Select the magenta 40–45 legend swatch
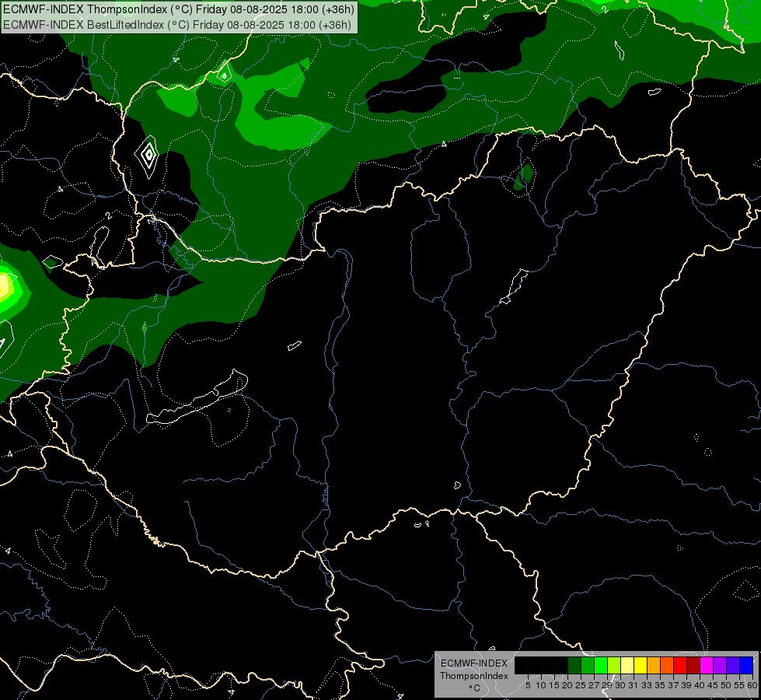761x700 pixels. (x=707, y=665)
